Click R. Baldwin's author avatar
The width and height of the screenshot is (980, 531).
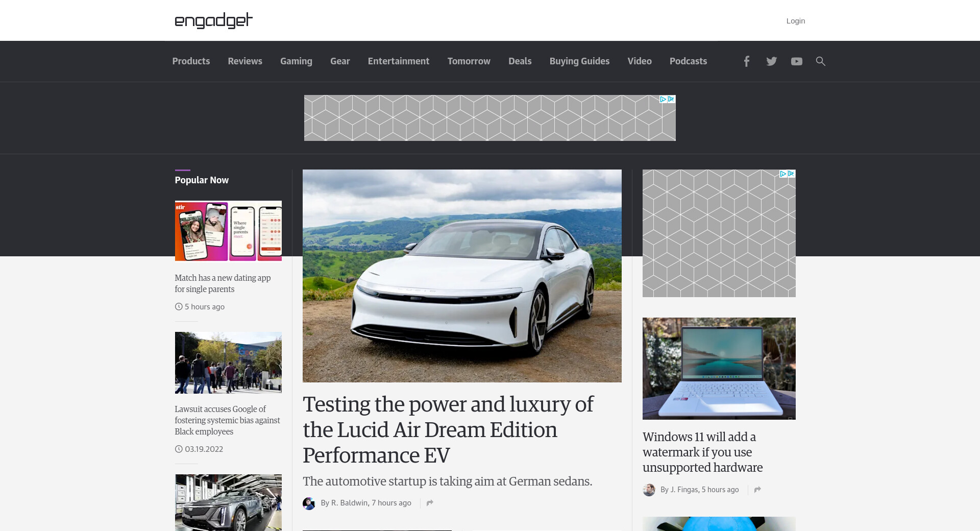tap(309, 503)
